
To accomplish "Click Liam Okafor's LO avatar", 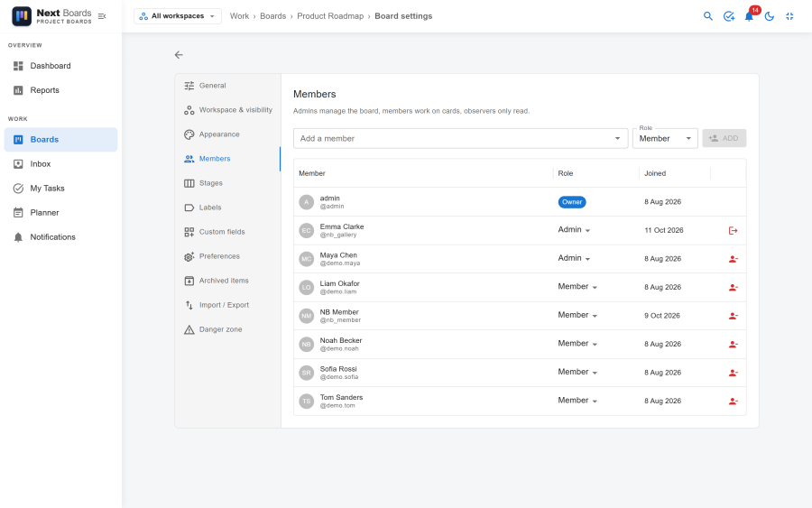I will click(x=307, y=288).
